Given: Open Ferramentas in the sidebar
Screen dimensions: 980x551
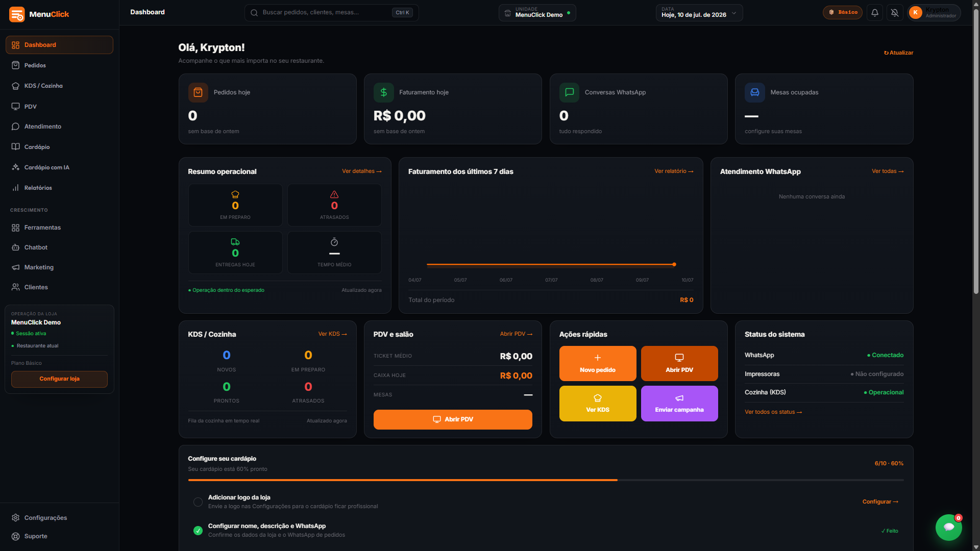Looking at the screenshot, I should click(59, 228).
